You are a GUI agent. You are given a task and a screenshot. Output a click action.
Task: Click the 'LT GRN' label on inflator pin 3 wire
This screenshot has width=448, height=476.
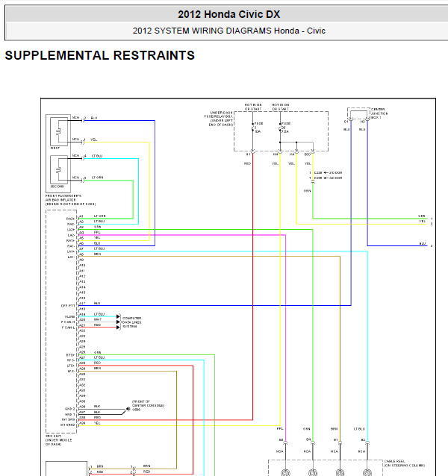click(97, 178)
